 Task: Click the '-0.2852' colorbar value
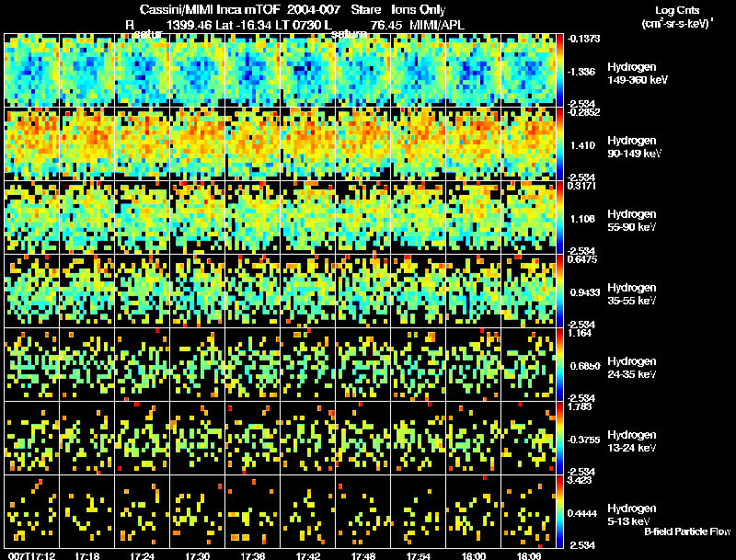[583, 112]
